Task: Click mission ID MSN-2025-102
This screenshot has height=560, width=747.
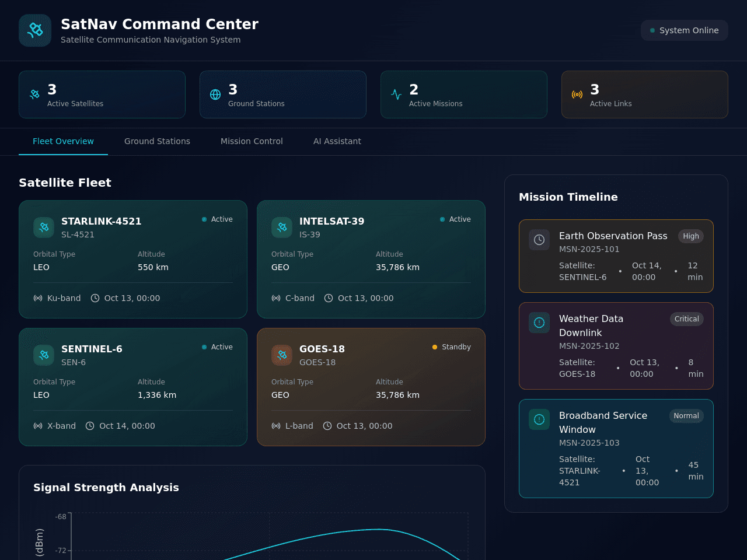Action: [589, 346]
